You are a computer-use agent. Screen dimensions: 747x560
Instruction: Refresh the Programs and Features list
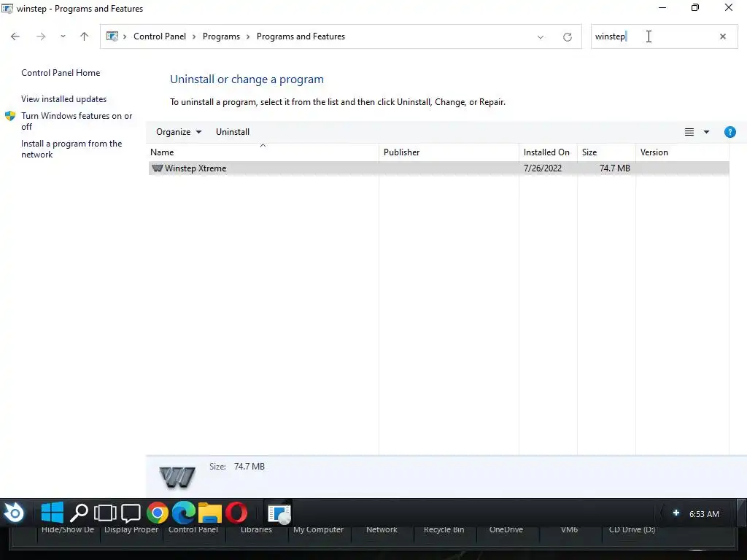[x=568, y=37]
